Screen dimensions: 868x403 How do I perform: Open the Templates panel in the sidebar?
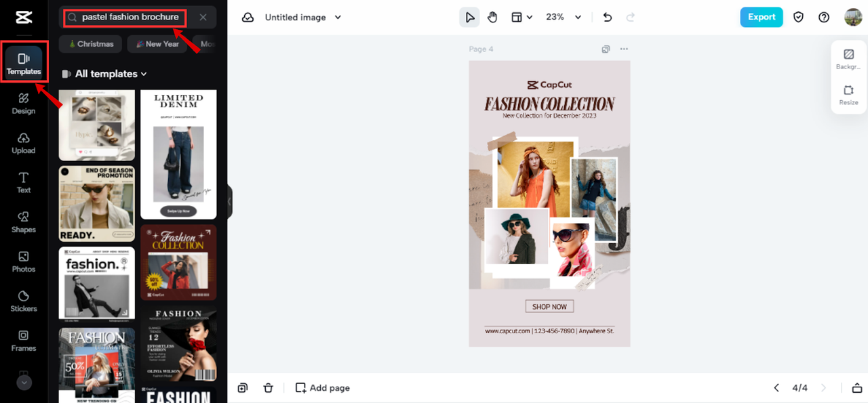(x=24, y=62)
